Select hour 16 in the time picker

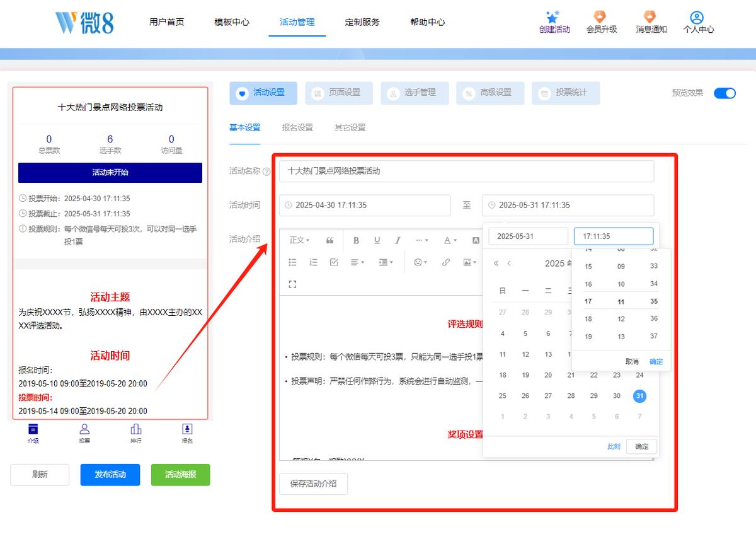pos(588,284)
